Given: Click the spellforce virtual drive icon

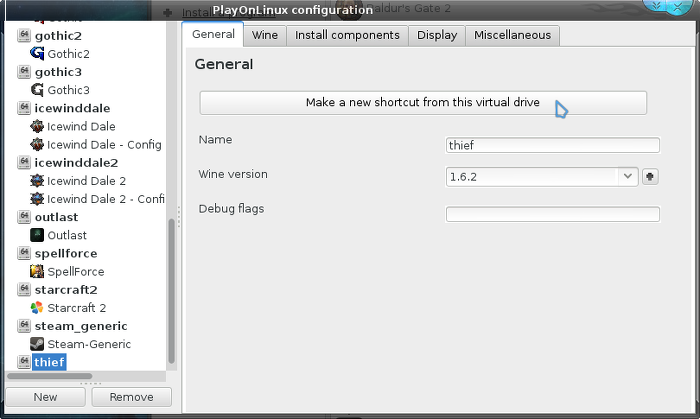Looking at the screenshot, I should pyautogui.click(x=24, y=253).
